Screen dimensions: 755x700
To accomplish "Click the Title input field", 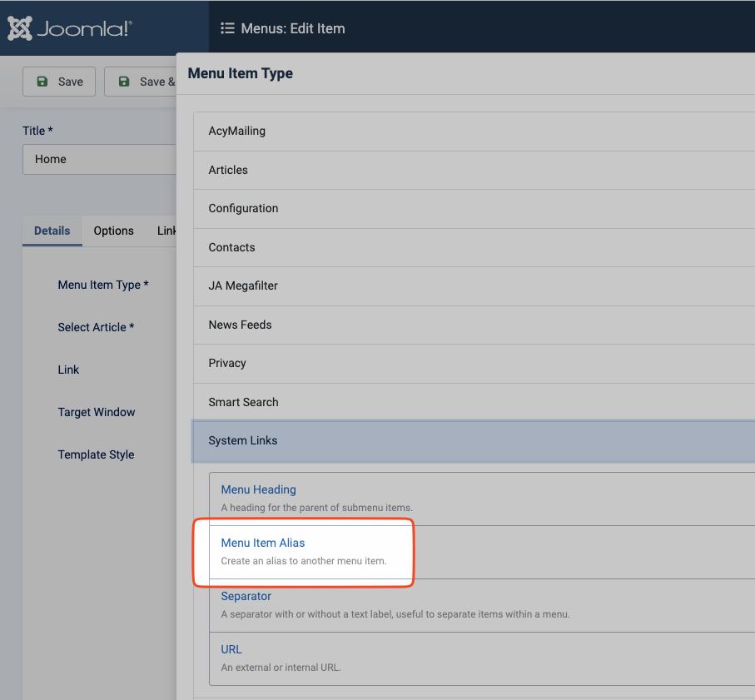I will pyautogui.click(x=100, y=159).
